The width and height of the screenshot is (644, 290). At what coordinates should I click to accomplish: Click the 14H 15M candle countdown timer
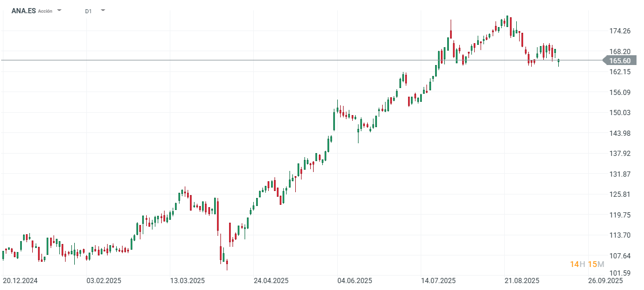(x=587, y=264)
